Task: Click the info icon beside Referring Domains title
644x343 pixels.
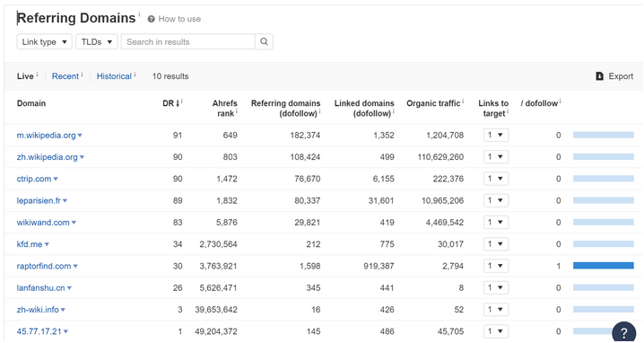Action: pos(139,14)
